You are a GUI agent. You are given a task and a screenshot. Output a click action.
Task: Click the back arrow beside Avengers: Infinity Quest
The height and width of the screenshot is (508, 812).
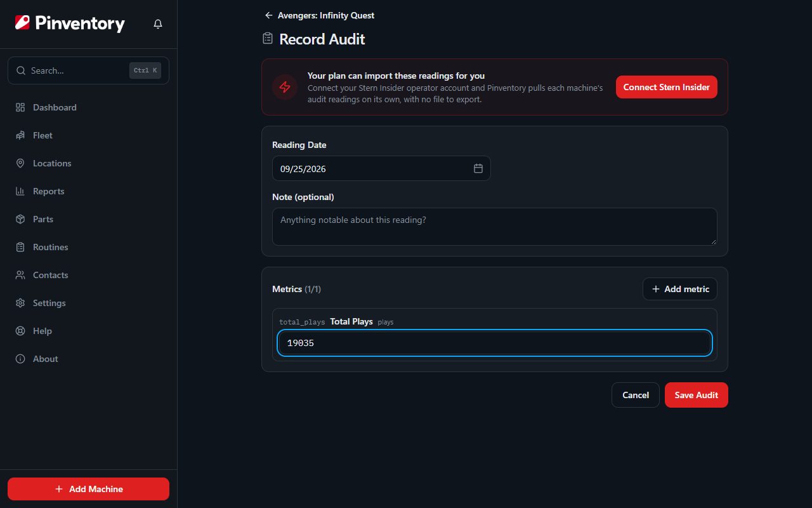[269, 15]
